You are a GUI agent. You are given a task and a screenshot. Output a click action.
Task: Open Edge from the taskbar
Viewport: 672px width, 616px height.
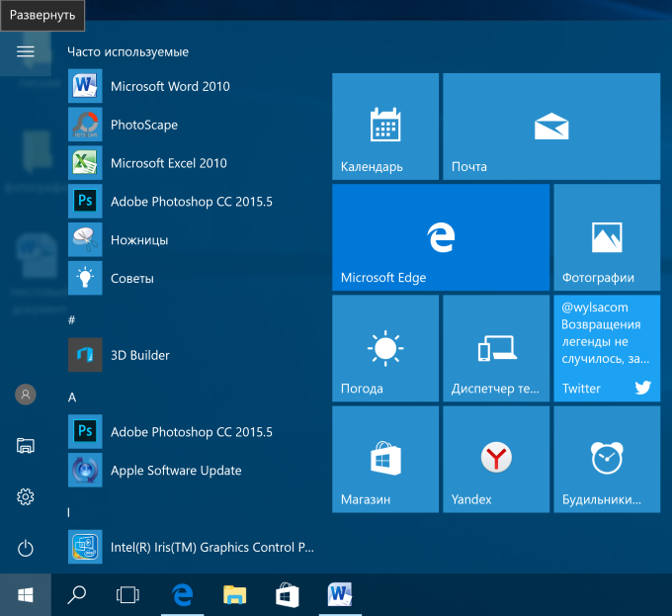pyautogui.click(x=183, y=595)
